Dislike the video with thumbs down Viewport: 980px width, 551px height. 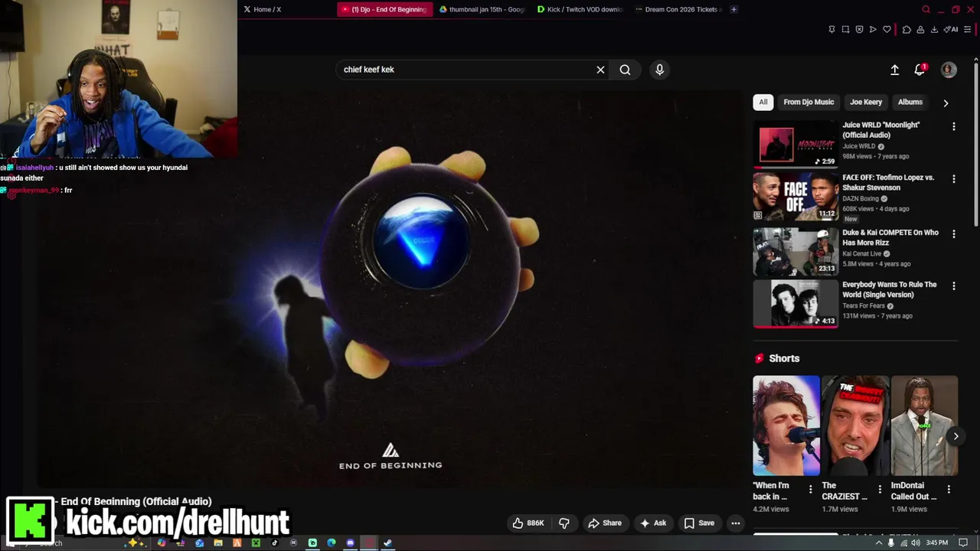564,523
